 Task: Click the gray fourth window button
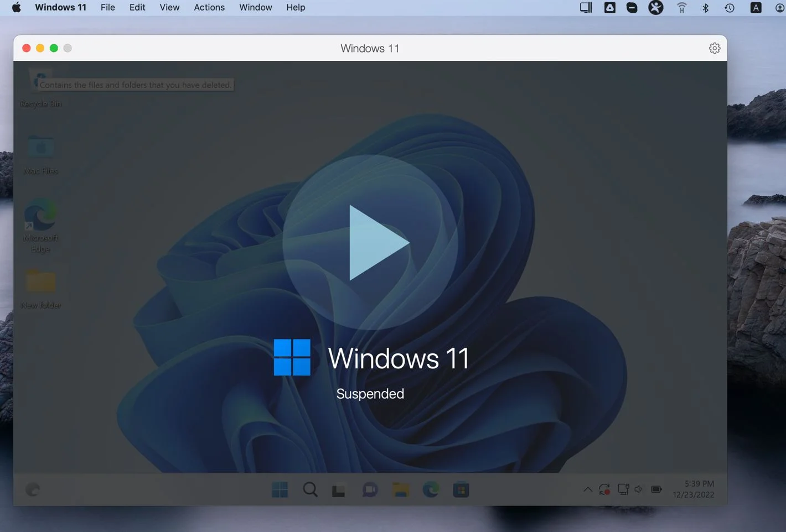[x=68, y=48]
